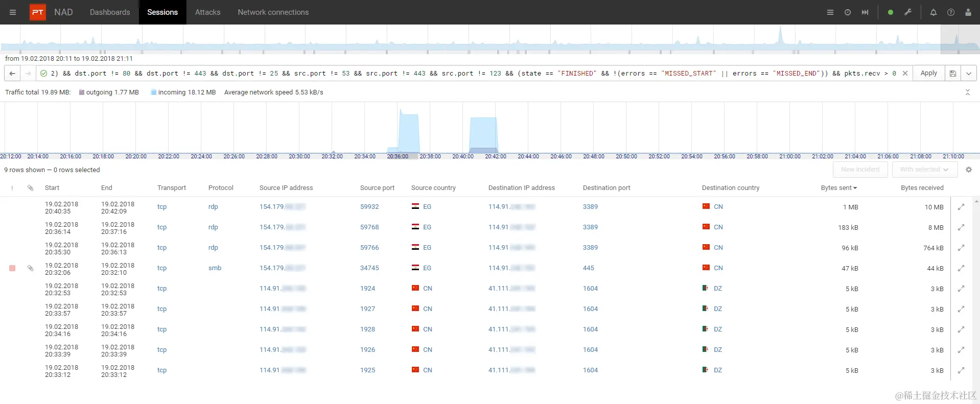Click the traffic block near 20:42:00
This screenshot has width=980, height=404.
pos(483,135)
